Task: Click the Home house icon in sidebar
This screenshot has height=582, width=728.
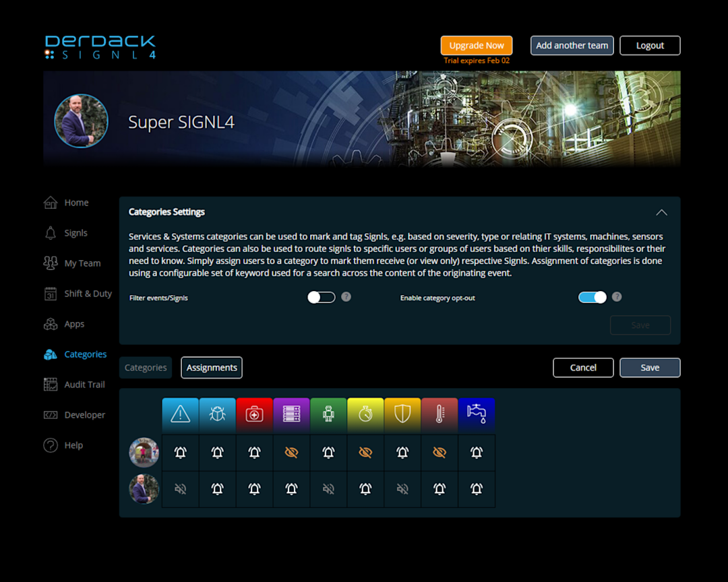Action: point(51,202)
